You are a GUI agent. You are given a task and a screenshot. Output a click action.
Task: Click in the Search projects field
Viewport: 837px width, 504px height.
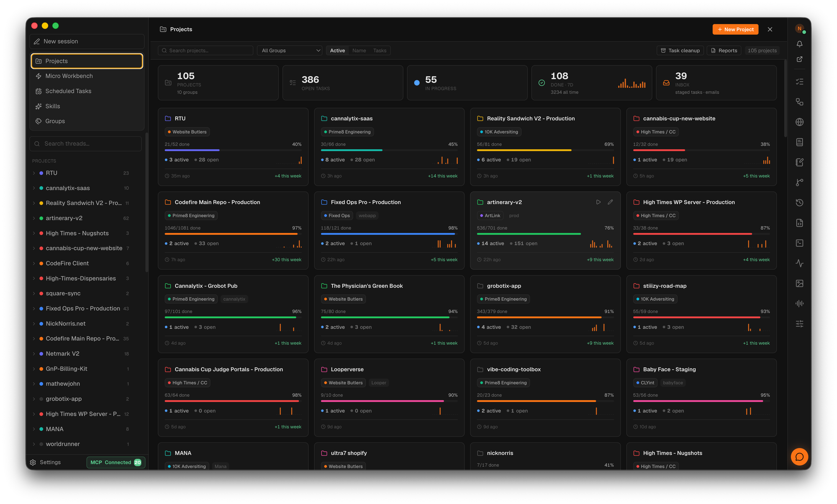tap(205, 51)
